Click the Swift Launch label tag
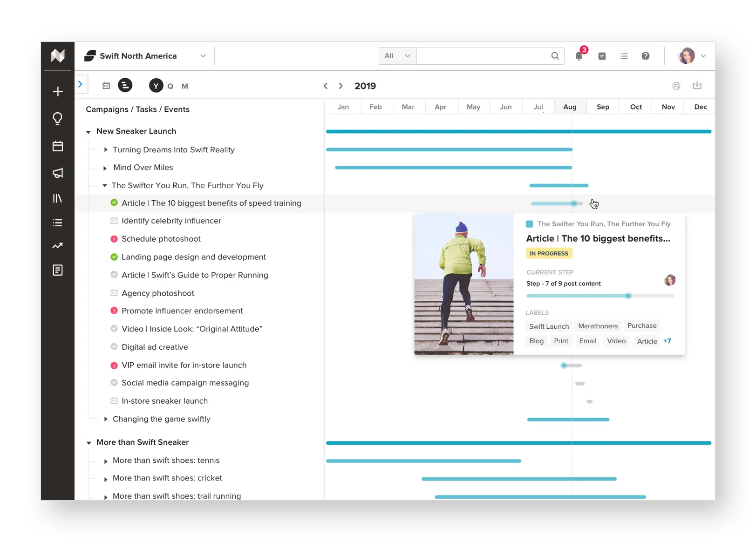The height and width of the screenshot is (542, 756). [x=549, y=326]
